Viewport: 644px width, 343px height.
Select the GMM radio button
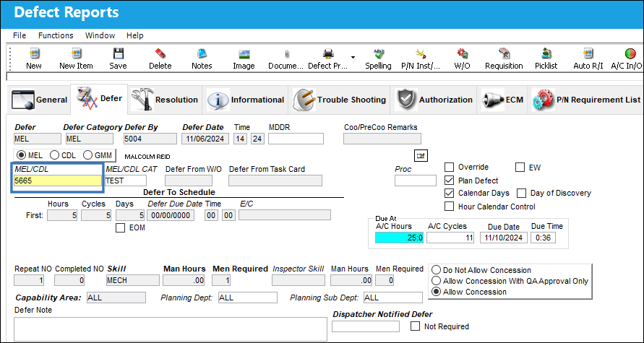click(87, 155)
